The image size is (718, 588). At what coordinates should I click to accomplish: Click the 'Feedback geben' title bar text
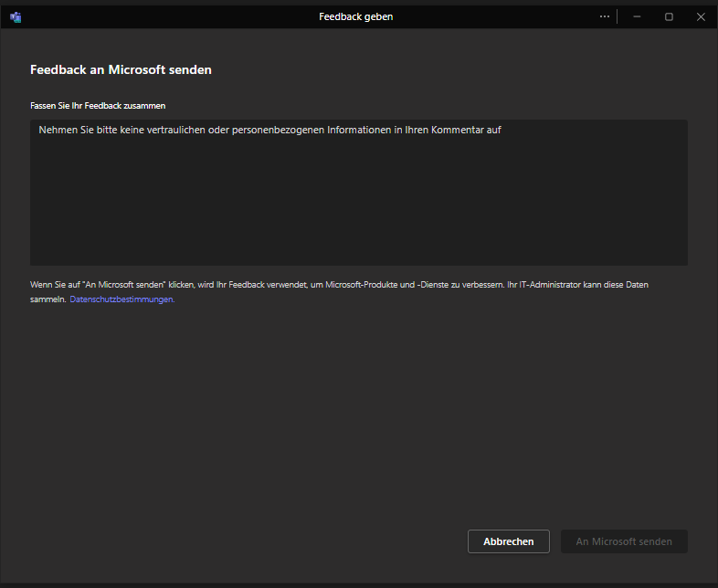(355, 16)
